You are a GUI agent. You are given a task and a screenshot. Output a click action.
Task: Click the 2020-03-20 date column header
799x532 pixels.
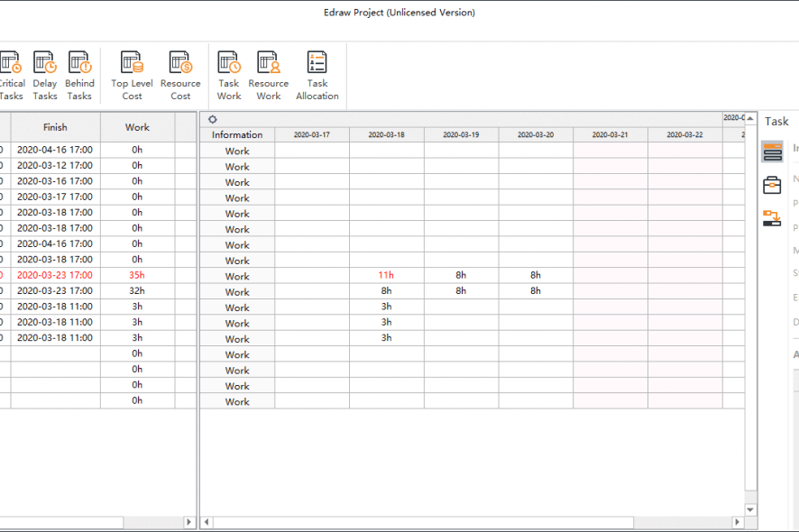coord(536,134)
